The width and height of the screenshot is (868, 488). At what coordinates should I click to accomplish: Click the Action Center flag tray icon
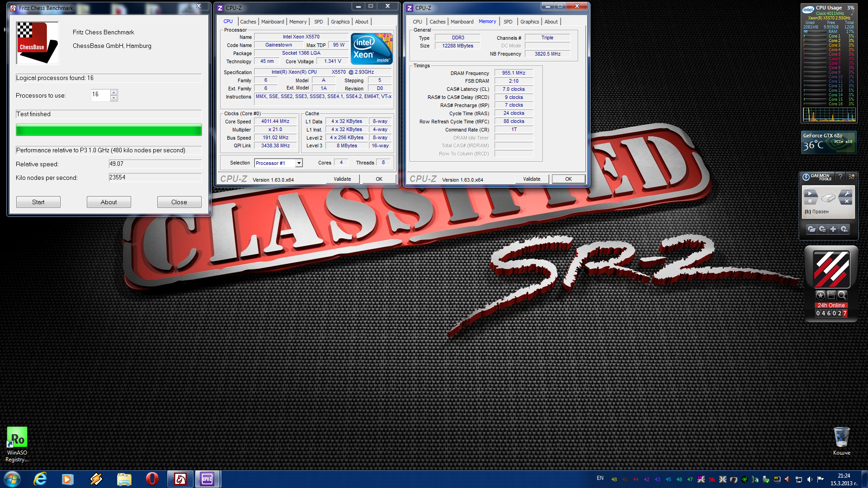pyautogui.click(x=820, y=479)
